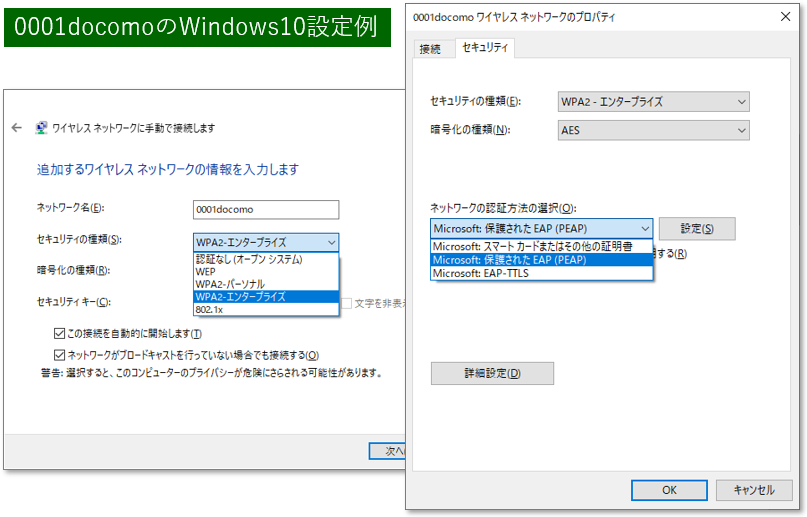This screenshot has height=517, width=807.
Task: Click the '暗号化の種類(R):' label in wizard
Action: tap(73, 270)
